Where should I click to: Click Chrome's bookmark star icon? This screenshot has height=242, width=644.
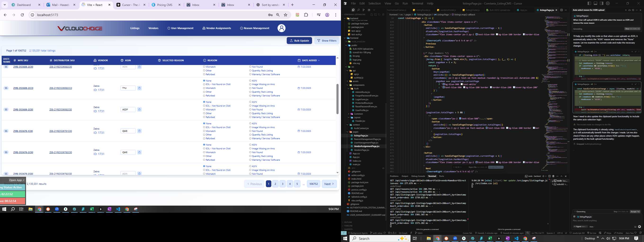(x=286, y=15)
